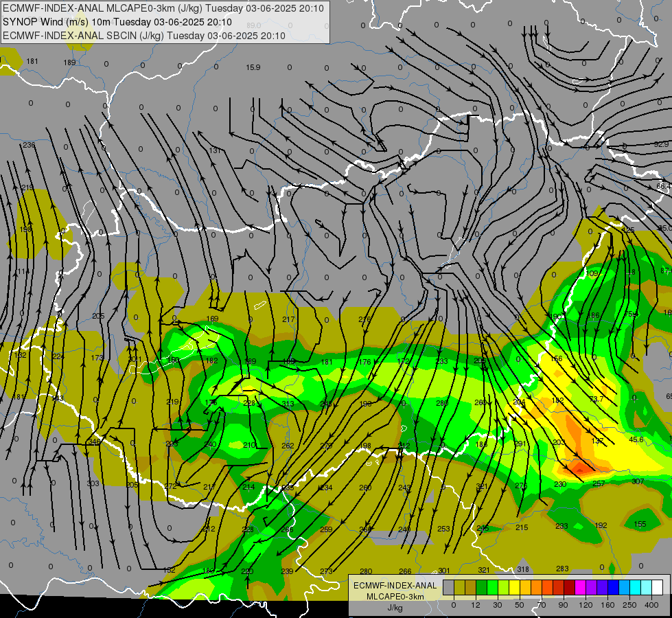Click the map value '15.9'

(253, 67)
